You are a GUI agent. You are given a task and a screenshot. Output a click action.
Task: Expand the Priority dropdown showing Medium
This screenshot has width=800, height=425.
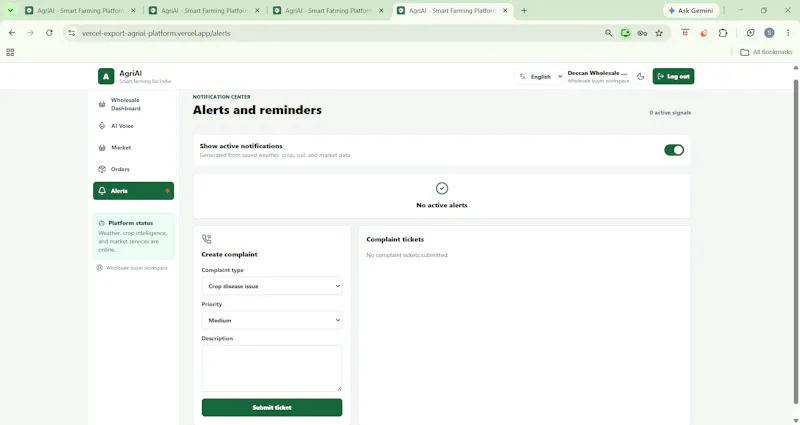coord(272,320)
